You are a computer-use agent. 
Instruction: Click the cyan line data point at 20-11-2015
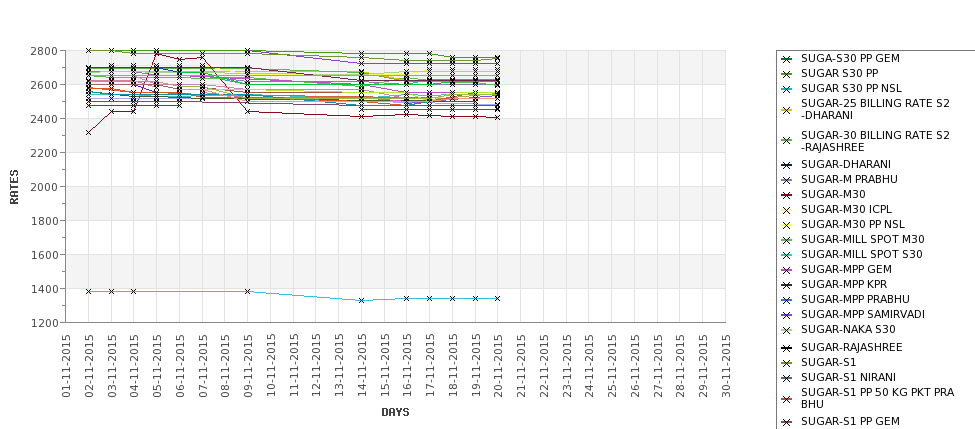(497, 298)
